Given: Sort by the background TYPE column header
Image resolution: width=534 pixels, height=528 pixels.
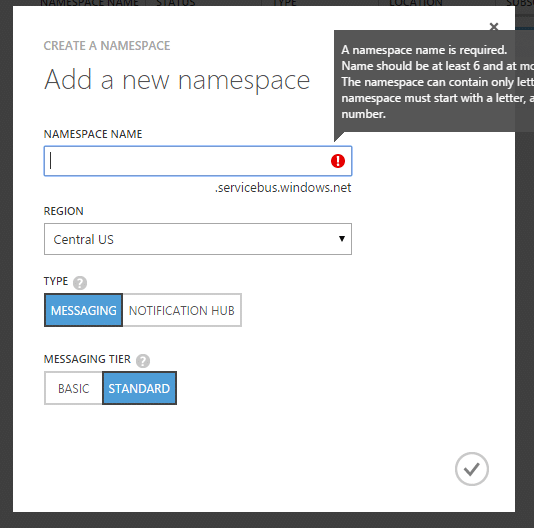Looking at the screenshot, I should pyautogui.click(x=284, y=3).
